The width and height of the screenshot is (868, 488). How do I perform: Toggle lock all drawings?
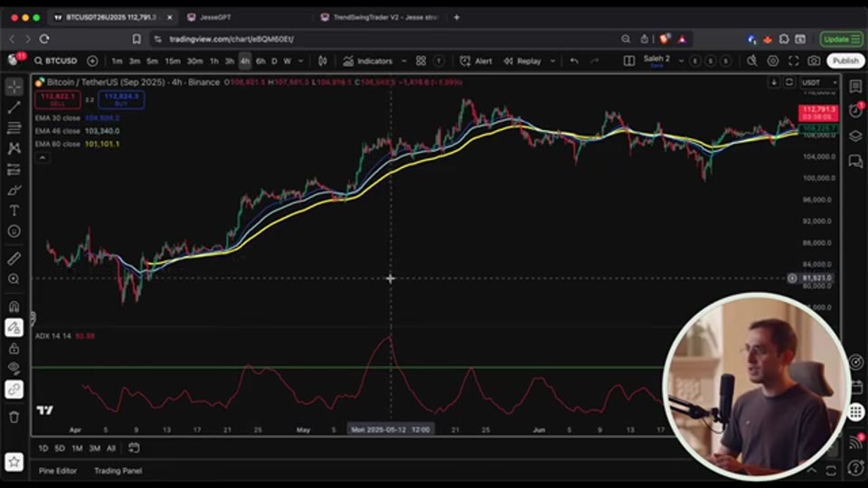tap(14, 348)
